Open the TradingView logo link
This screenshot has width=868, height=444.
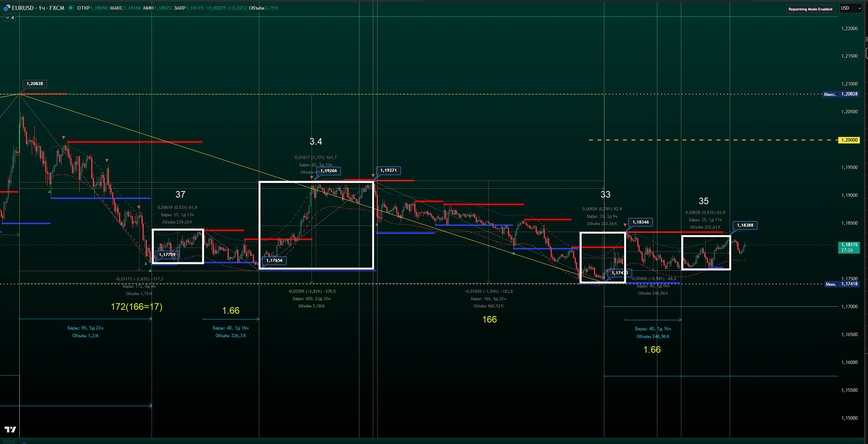10,429
